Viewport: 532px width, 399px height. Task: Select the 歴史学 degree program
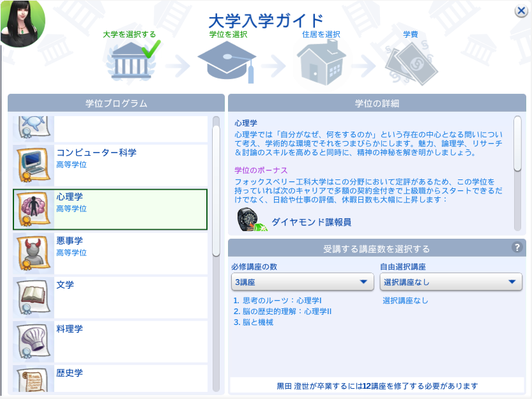pos(110,378)
